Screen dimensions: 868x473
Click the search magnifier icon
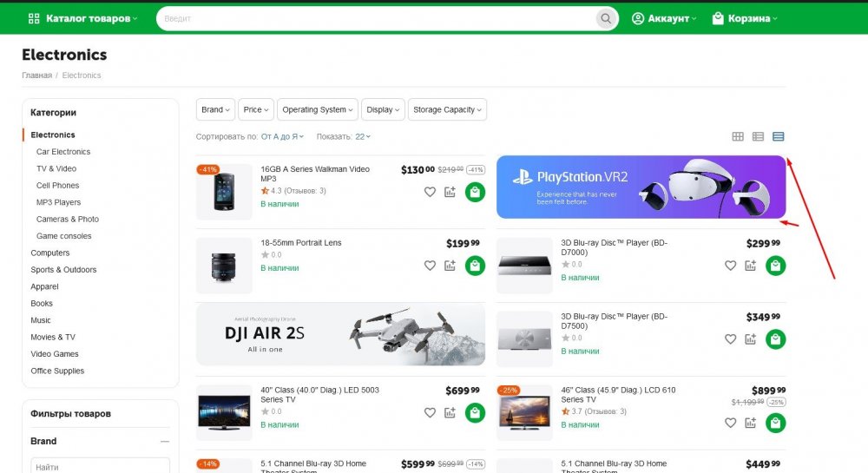606,18
